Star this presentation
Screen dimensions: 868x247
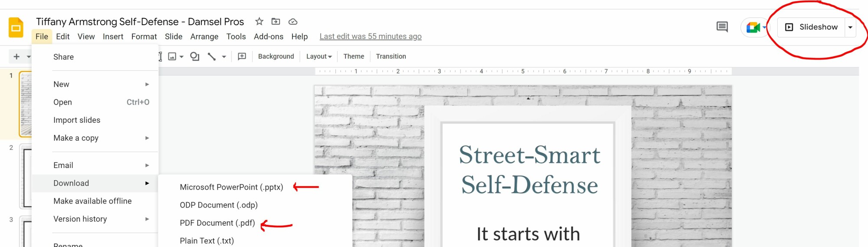pos(259,21)
